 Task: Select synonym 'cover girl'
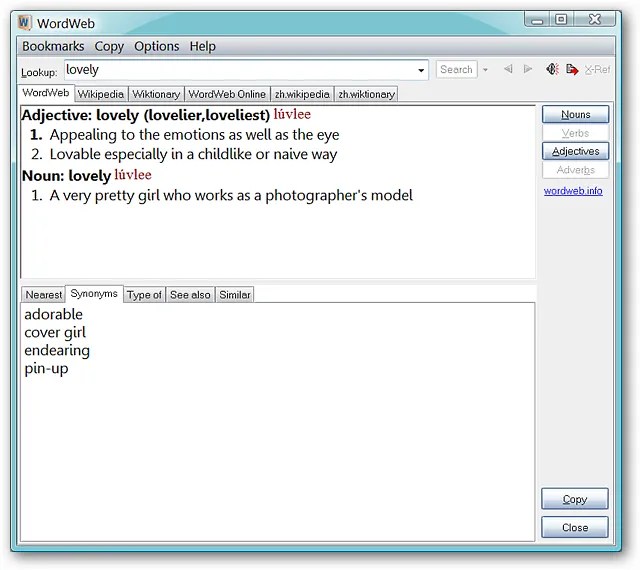(x=55, y=332)
